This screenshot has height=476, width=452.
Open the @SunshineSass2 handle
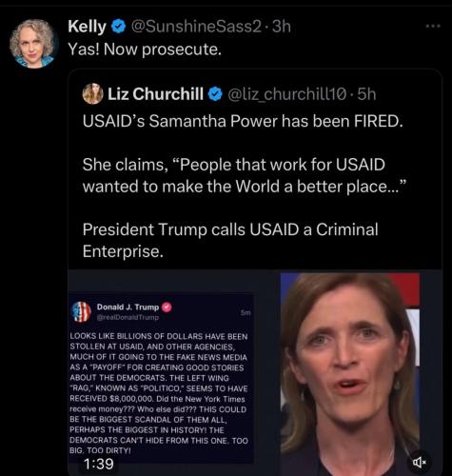pos(196,27)
